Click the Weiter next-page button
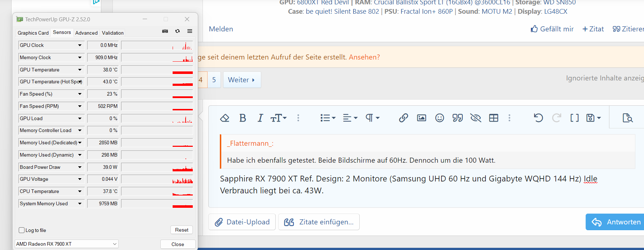 [x=242, y=80]
